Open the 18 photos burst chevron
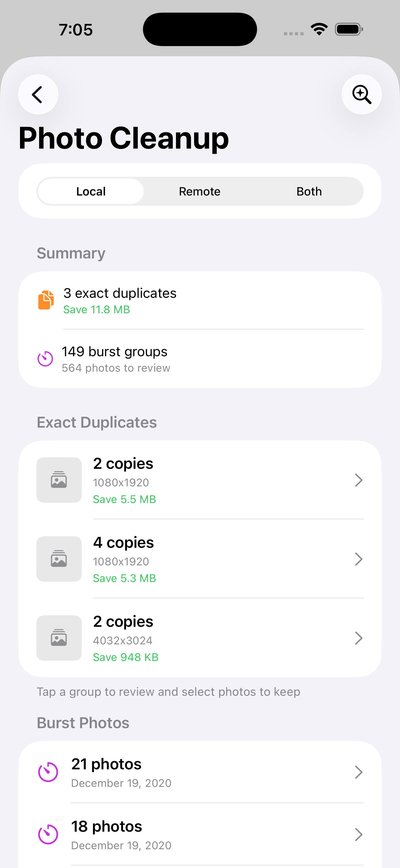 coord(358,834)
